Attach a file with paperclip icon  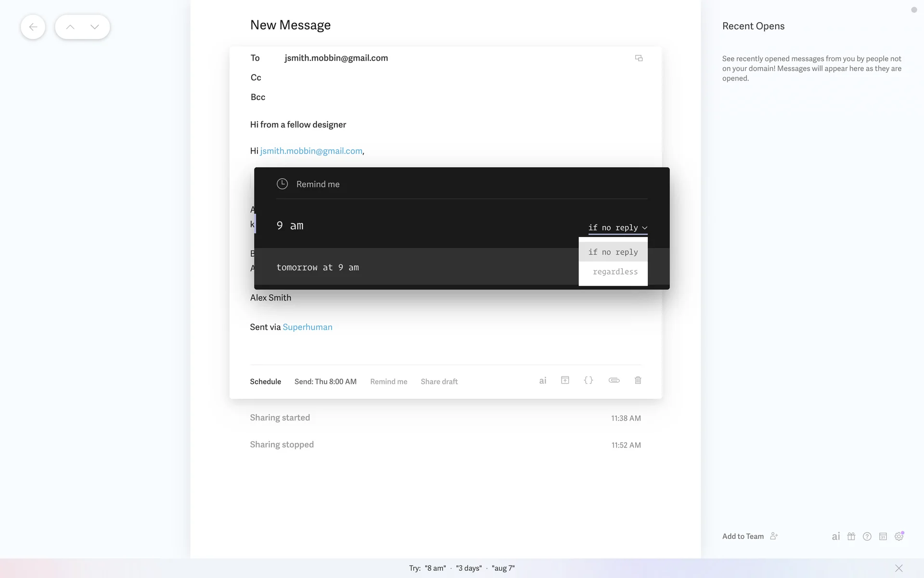pyautogui.click(x=614, y=381)
